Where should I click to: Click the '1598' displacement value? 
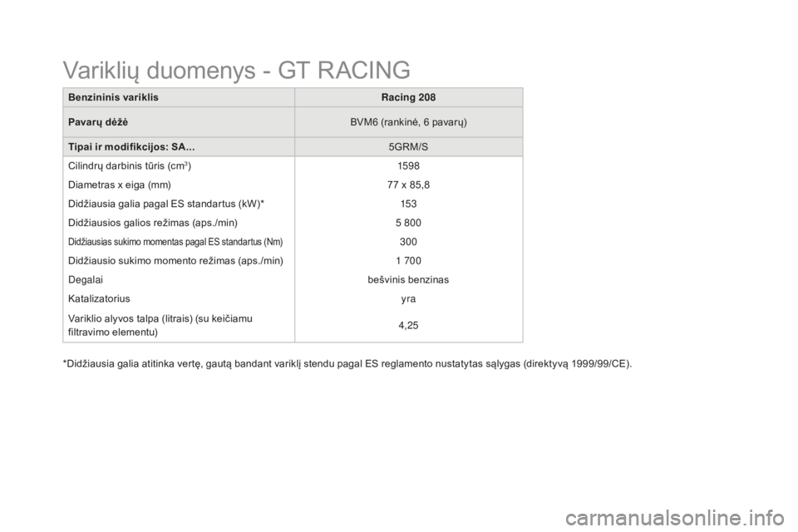[x=408, y=166]
